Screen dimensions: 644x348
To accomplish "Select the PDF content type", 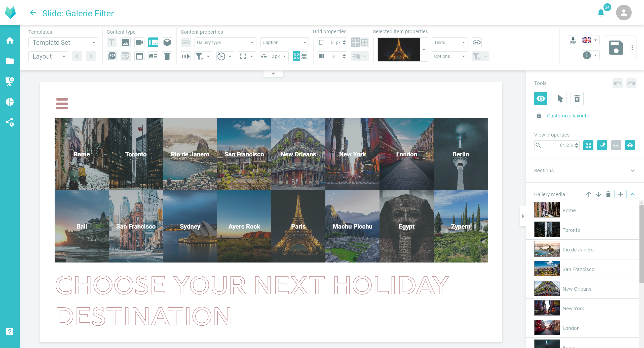I will 111,56.
